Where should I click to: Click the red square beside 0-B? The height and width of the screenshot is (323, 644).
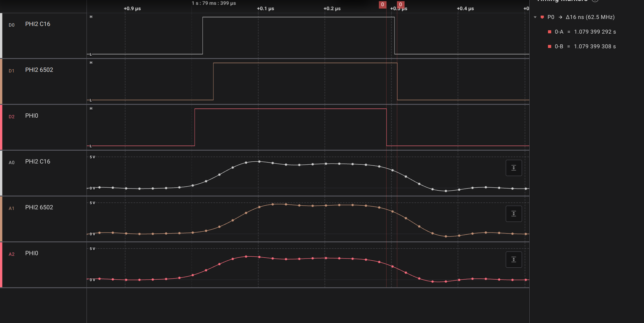click(550, 46)
